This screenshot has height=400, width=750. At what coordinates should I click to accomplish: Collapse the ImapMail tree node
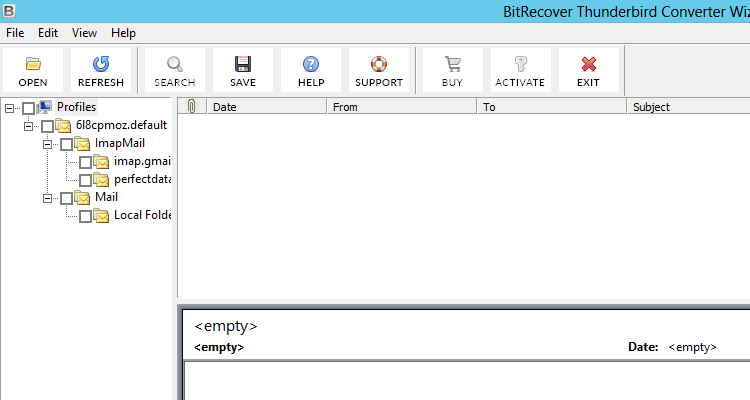(47, 144)
